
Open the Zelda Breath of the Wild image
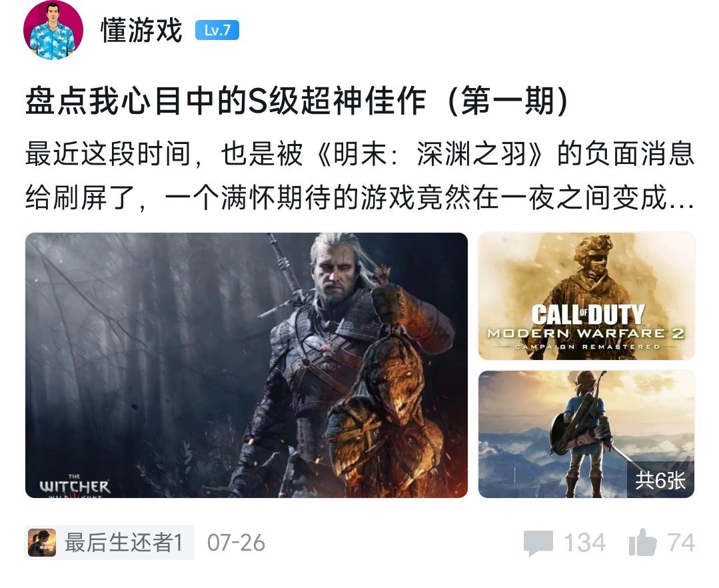(586, 435)
